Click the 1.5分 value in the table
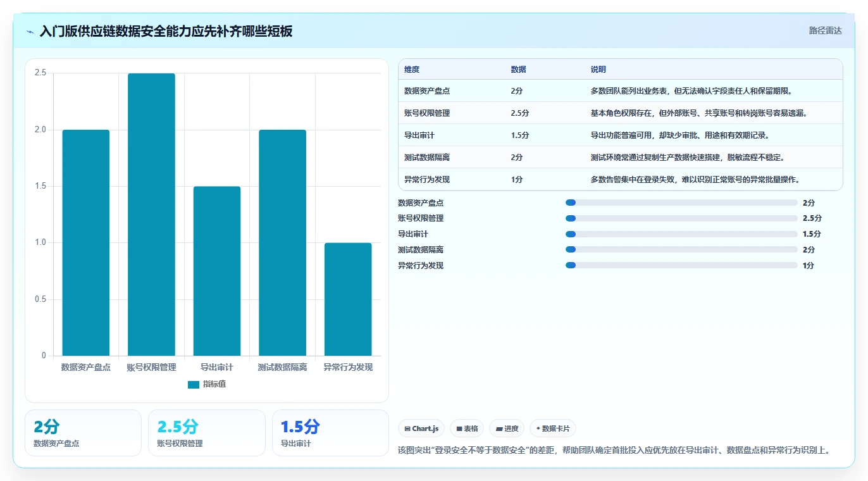The height and width of the screenshot is (481, 868). (520, 135)
